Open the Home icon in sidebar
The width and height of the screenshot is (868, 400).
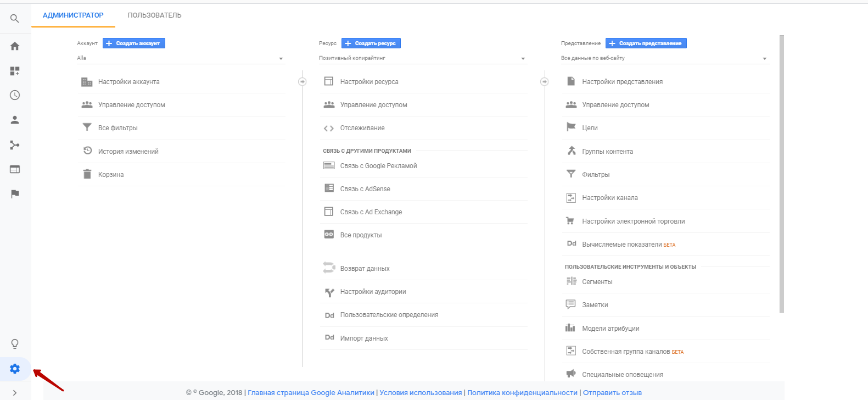pyautogui.click(x=15, y=46)
